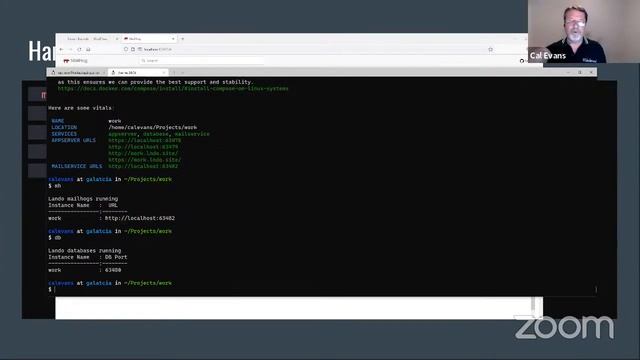Open the http://localhost appserver URL
The height and width of the screenshot is (360, 640).
[143, 147]
